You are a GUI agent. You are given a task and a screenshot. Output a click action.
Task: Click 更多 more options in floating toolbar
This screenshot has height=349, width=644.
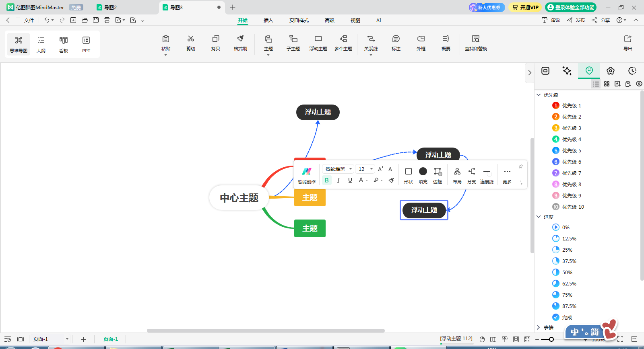coord(507,175)
